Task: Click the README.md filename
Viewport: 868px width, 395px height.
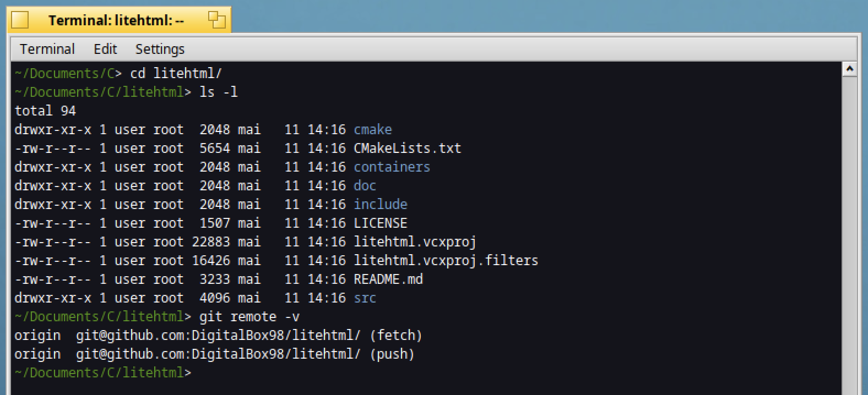Action: [x=388, y=279]
